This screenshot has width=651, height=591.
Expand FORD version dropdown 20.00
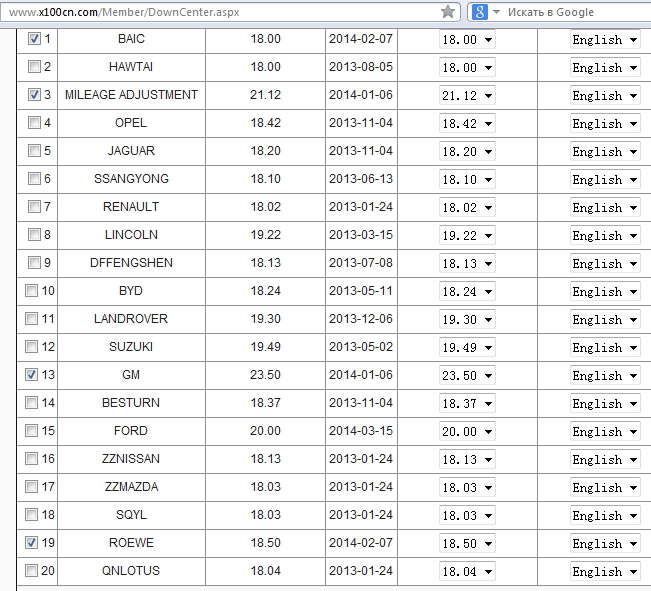tap(467, 432)
